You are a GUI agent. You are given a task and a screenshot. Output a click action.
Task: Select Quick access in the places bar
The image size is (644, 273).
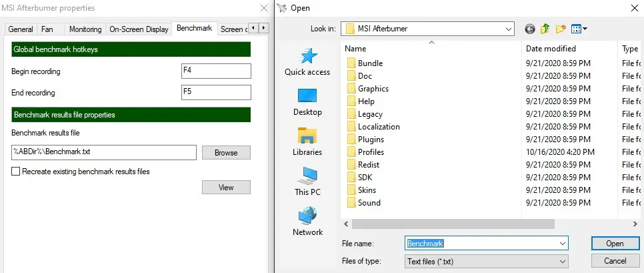pyautogui.click(x=307, y=61)
